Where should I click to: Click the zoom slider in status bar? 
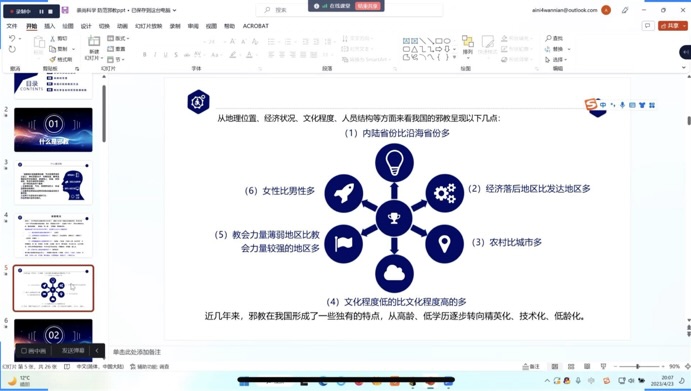point(638,366)
